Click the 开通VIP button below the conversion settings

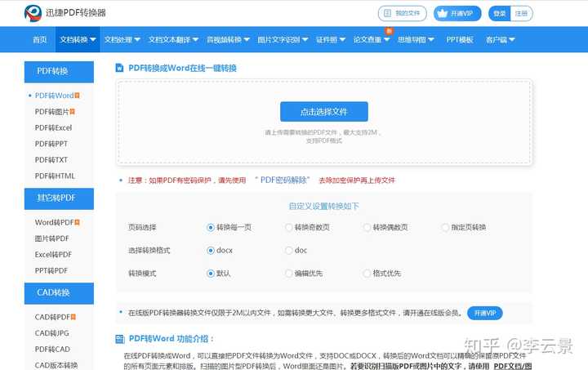tap(485, 313)
